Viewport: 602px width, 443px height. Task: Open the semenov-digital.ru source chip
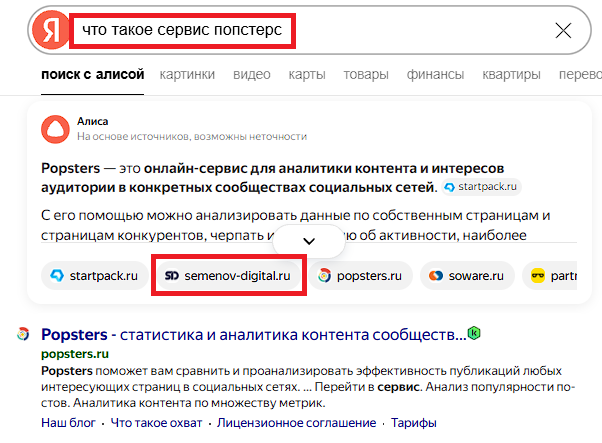[x=228, y=276]
